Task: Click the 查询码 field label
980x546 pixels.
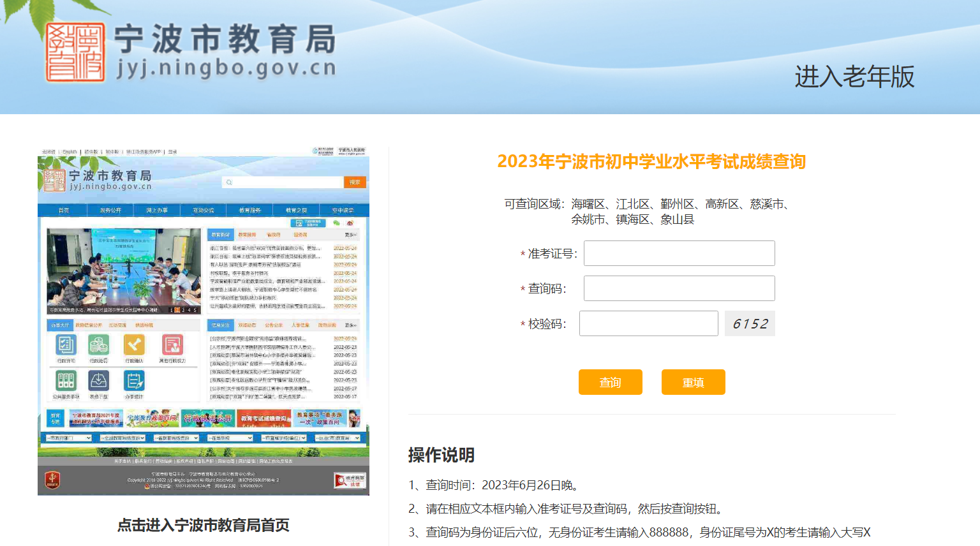Action: (547, 289)
